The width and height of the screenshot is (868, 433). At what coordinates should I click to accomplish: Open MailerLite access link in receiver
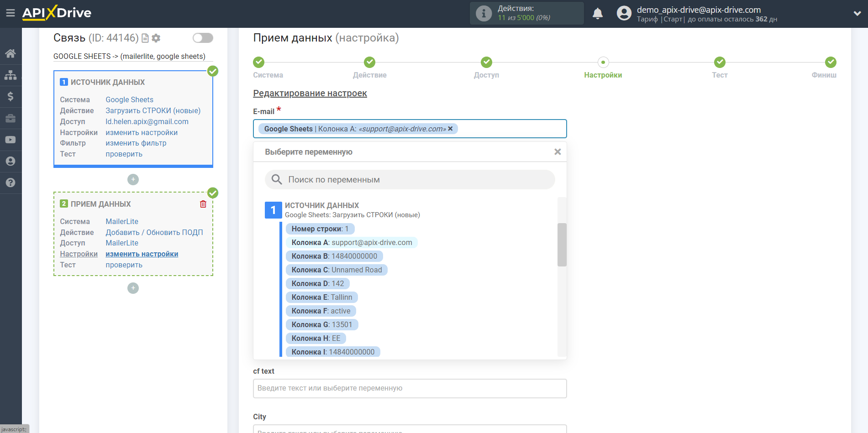[122, 243]
